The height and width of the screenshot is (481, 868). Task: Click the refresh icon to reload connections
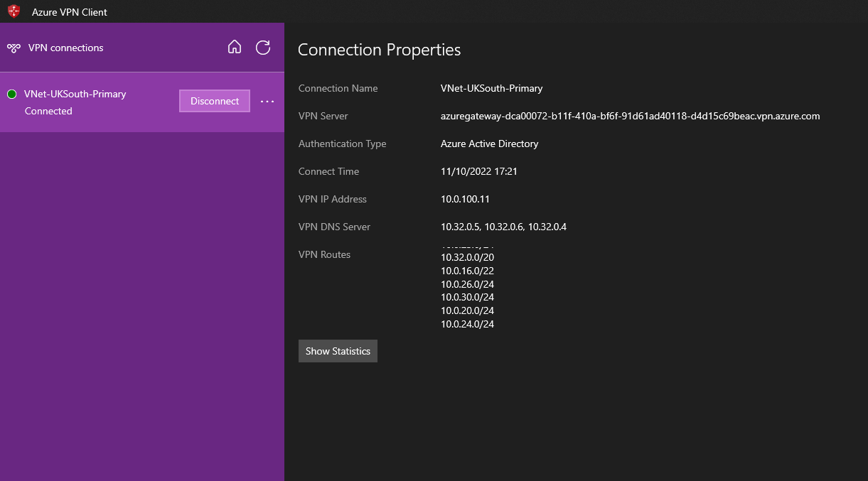click(x=262, y=47)
